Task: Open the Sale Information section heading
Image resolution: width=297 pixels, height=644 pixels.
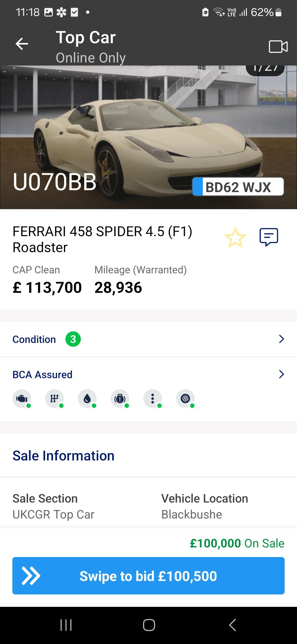Action: [64, 456]
